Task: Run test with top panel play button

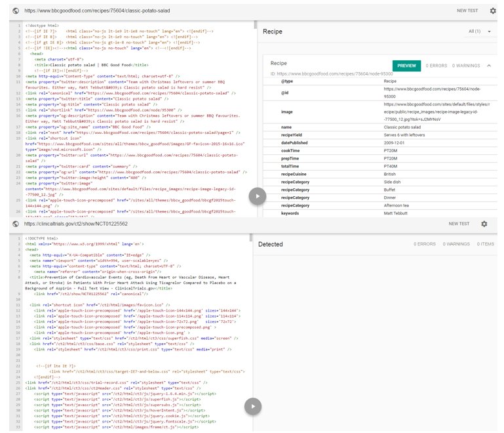Action: coord(257,196)
